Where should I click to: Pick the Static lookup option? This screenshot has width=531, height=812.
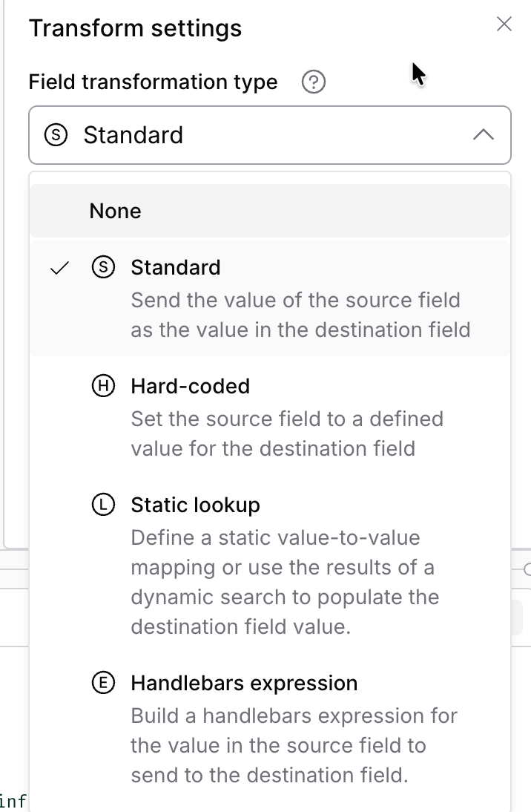pos(270,564)
